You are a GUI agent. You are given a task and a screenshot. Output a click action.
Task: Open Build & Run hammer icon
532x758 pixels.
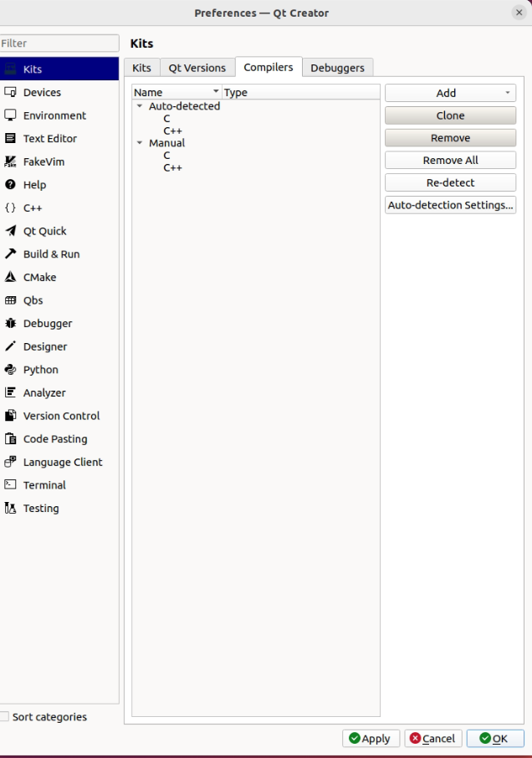(10, 254)
